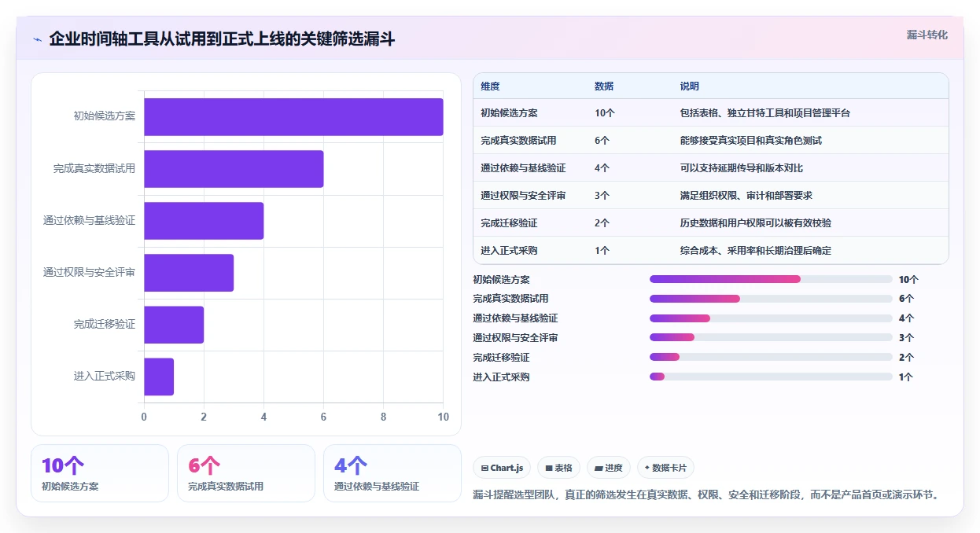Select the footer note starting 漏斗提醒选型团队

[706, 494]
